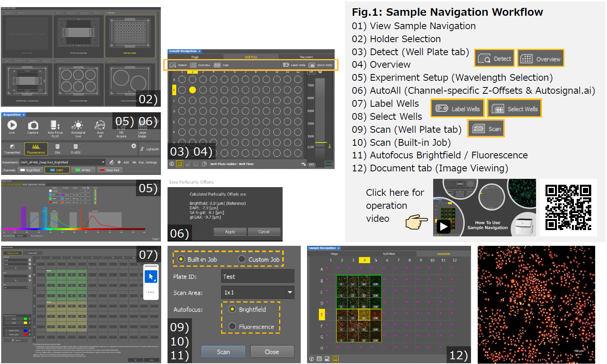607x364 pixels.
Task: Select the Well Plate tab highlighted in yellow
Action: pyautogui.click(x=251, y=57)
